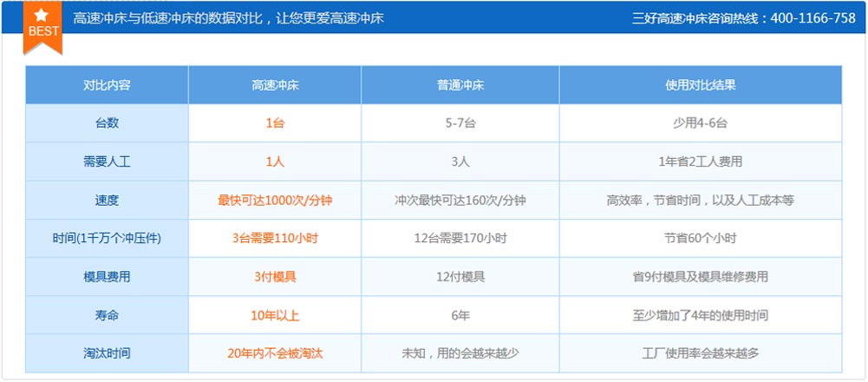Click the 20年内不会被淘汰 cell
Screen dimensions: 868x382
[275, 353]
